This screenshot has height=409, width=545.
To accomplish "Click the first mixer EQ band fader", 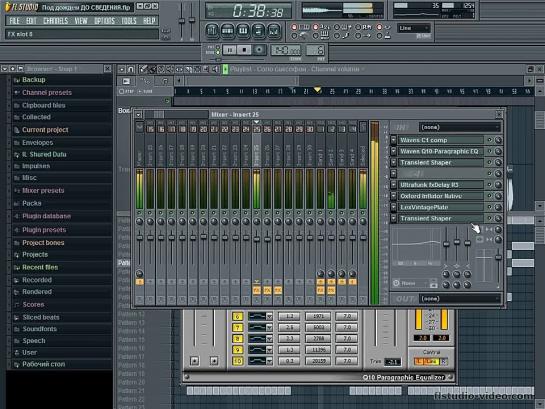I will 446,244.
